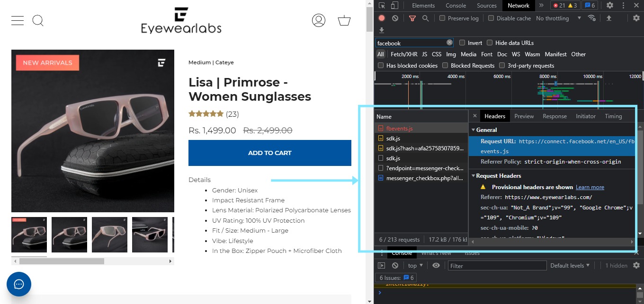Check the Disable cache option
This screenshot has height=304, width=644.
point(491,18)
